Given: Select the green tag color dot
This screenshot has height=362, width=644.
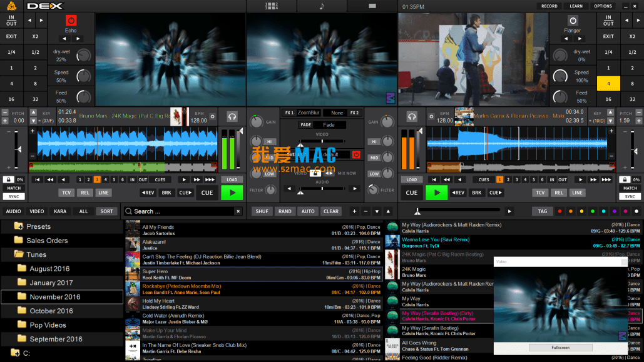Looking at the screenshot, I should point(593,211).
